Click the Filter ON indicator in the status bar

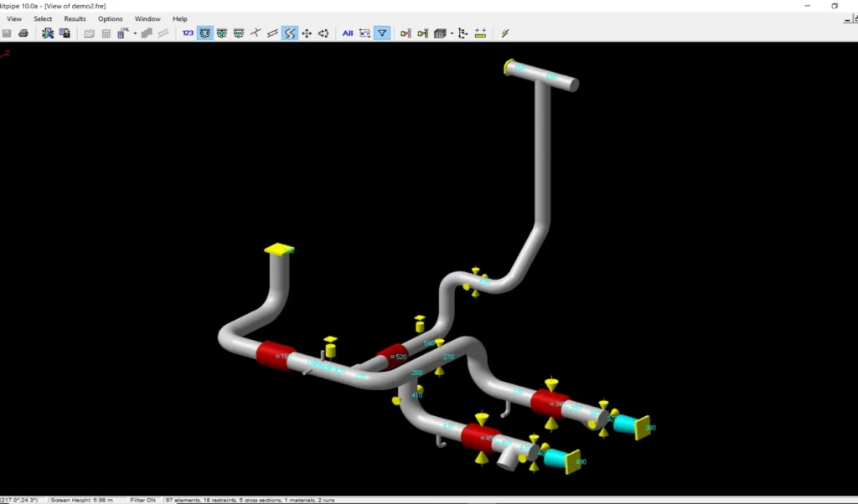click(142, 499)
